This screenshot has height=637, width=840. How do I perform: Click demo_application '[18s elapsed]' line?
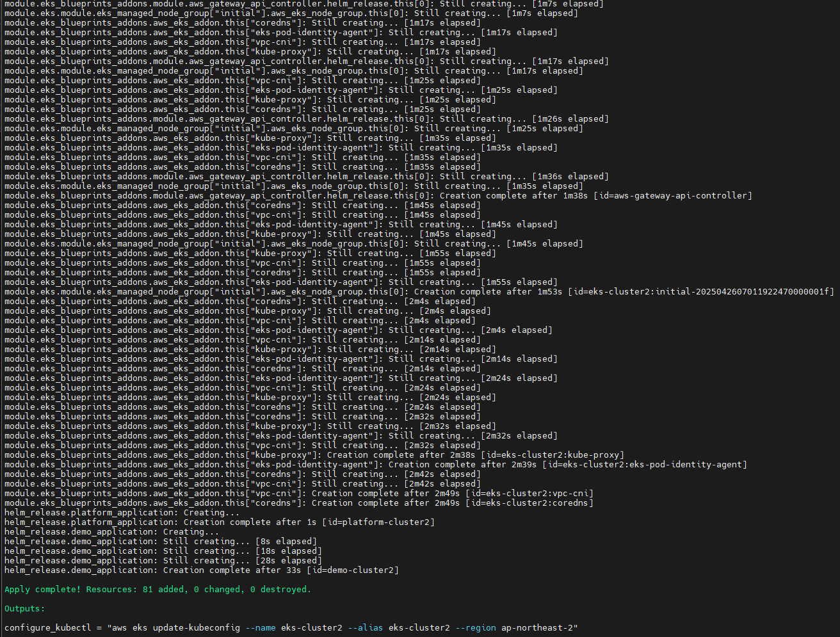[x=163, y=551]
